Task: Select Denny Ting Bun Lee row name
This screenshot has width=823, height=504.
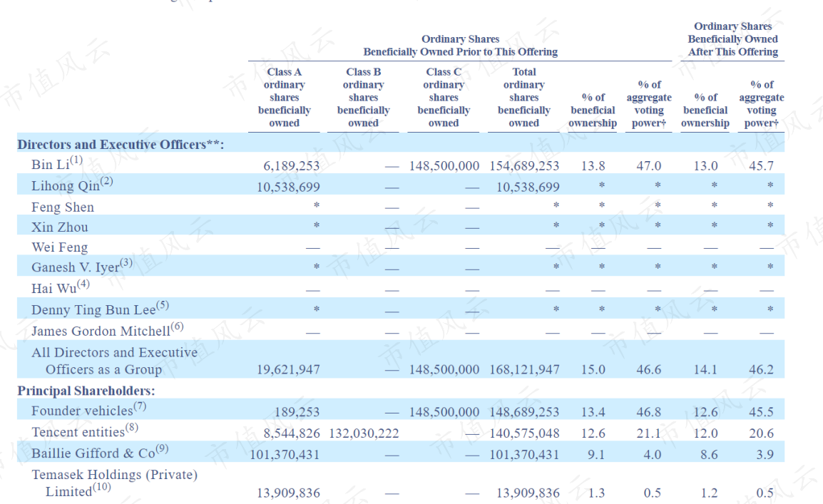Action: point(93,310)
